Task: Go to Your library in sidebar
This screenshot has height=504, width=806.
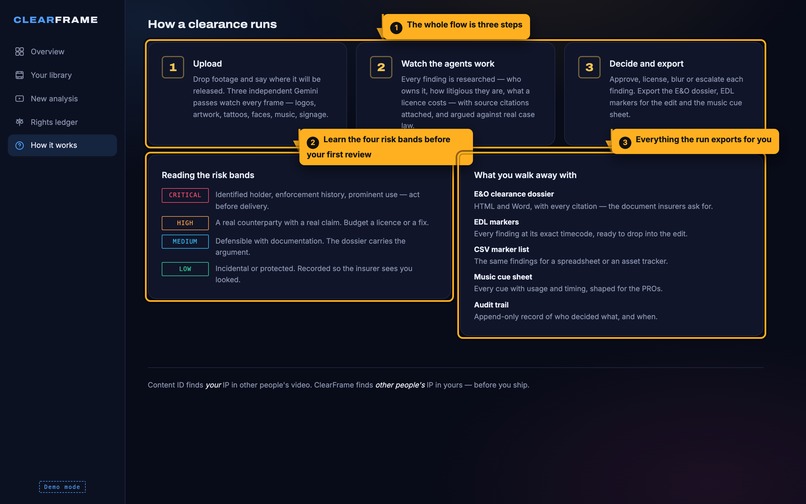Action: pyautogui.click(x=62, y=75)
